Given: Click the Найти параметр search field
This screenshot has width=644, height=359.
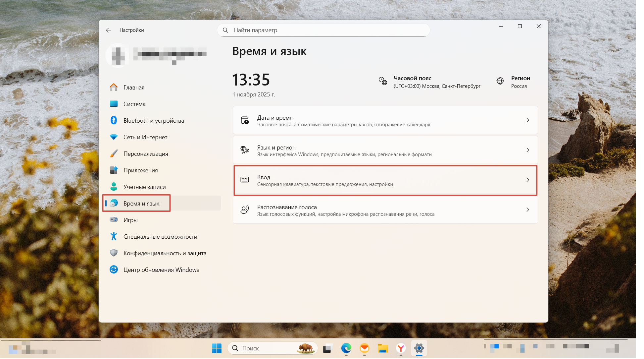Looking at the screenshot, I should 328,30.
